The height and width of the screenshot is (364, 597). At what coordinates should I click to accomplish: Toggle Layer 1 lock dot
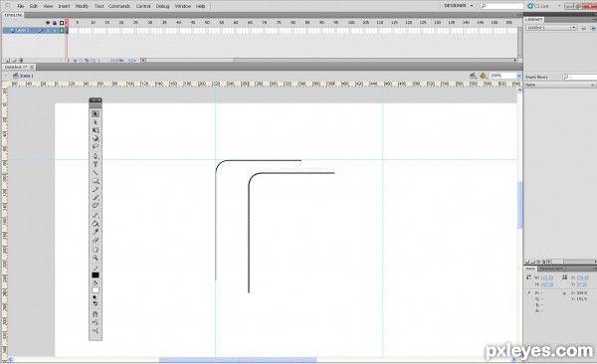click(x=55, y=30)
